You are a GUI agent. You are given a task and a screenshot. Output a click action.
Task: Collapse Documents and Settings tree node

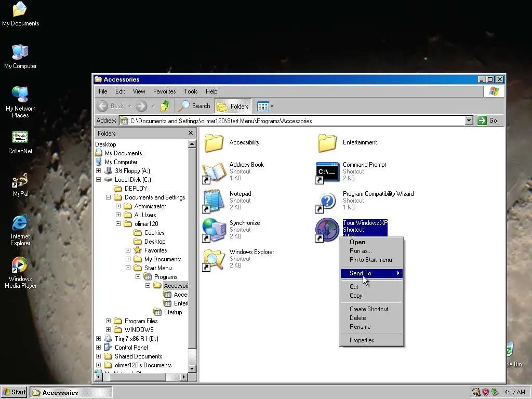(x=108, y=197)
